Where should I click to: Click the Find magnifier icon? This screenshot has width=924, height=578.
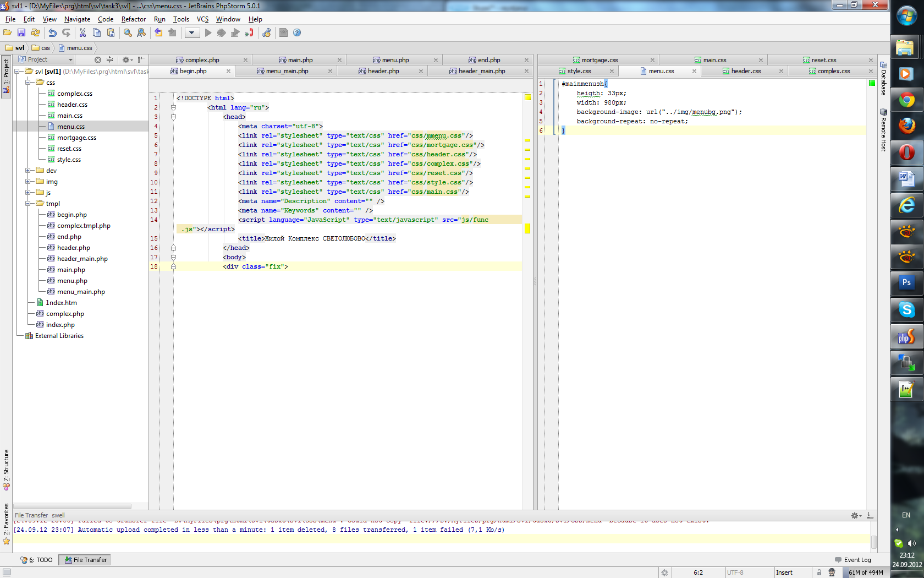(128, 33)
